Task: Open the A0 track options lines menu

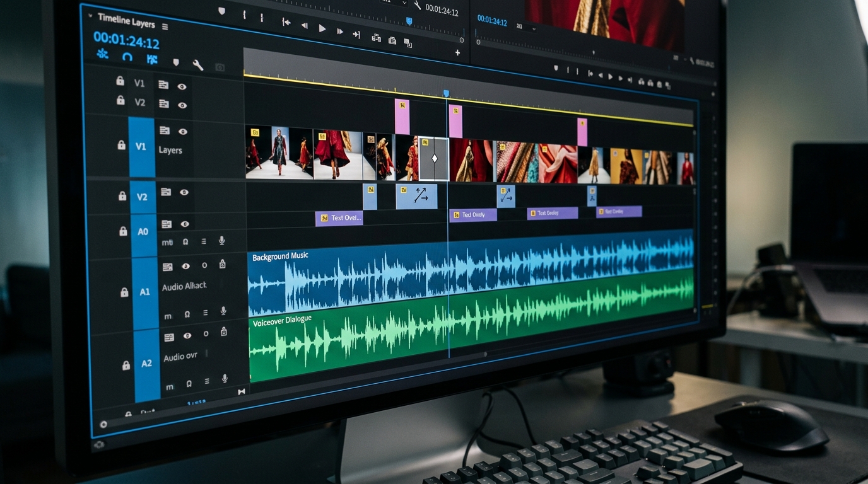Action: click(x=203, y=241)
